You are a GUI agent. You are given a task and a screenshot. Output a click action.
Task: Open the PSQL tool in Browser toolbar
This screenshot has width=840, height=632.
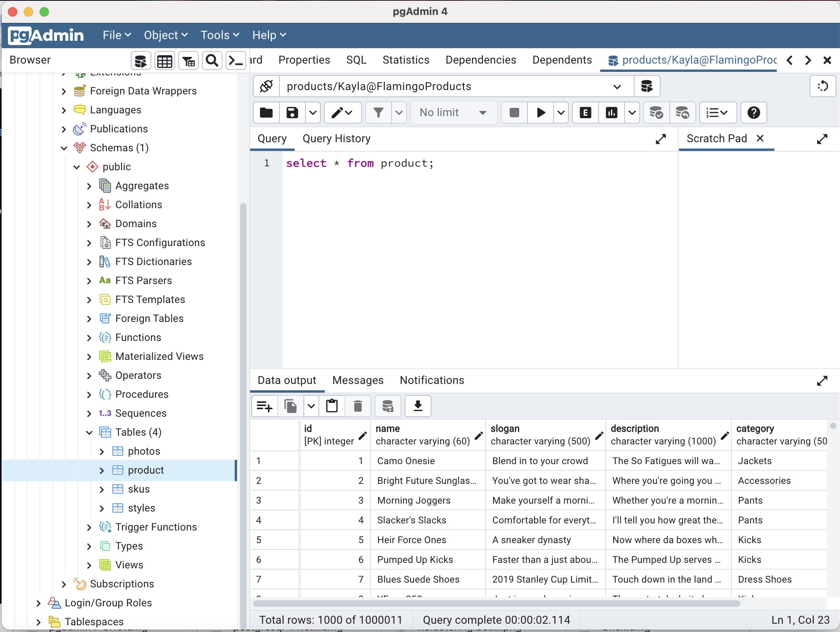pyautogui.click(x=235, y=61)
